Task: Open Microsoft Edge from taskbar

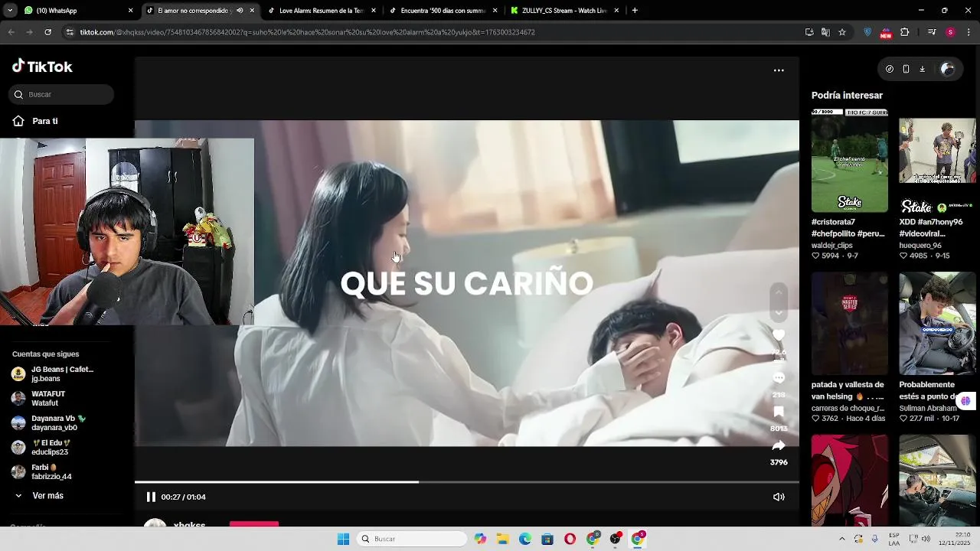Action: 525,539
